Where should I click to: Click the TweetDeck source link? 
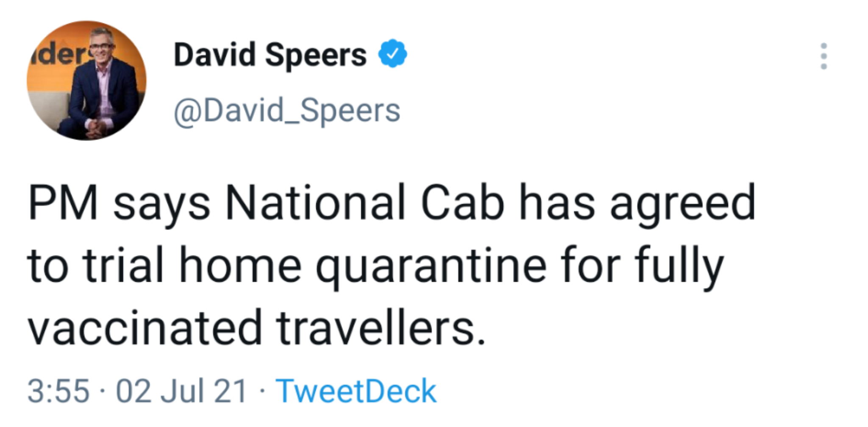[356, 391]
